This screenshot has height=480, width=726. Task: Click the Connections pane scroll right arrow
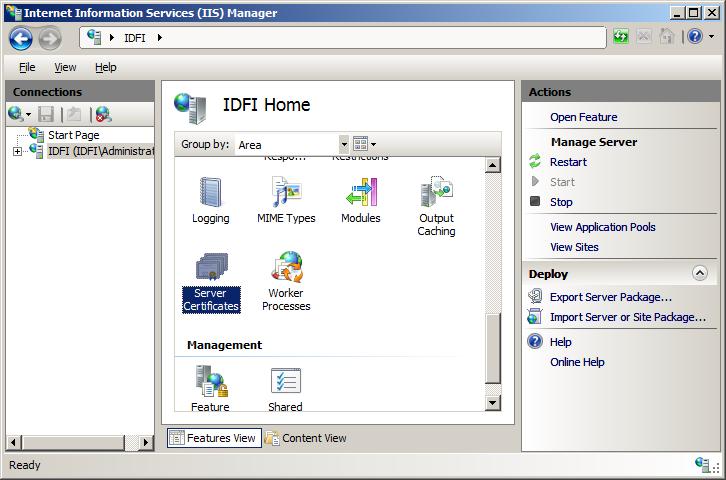tap(146, 443)
